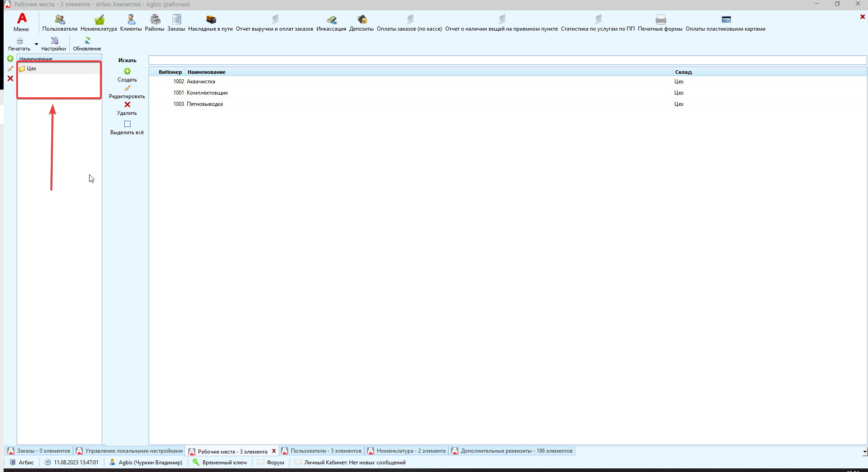Toggle Выделить всё selection box
Image resolution: width=868 pixels, height=472 pixels.
coord(127,124)
